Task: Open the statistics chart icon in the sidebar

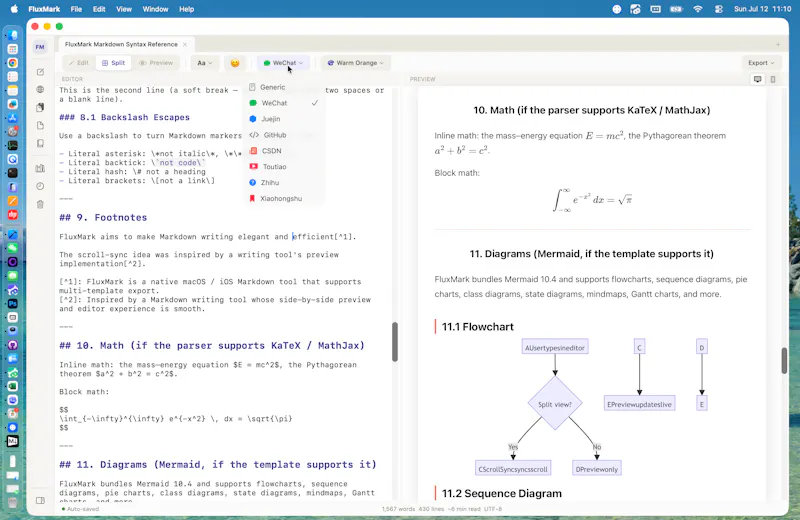Action: click(40, 168)
